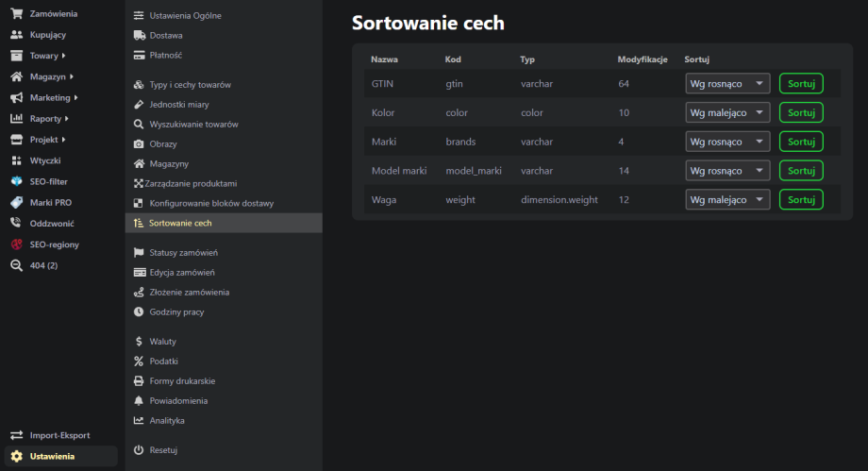
Task: Go to Statusy zamówień settings
Action: click(183, 253)
